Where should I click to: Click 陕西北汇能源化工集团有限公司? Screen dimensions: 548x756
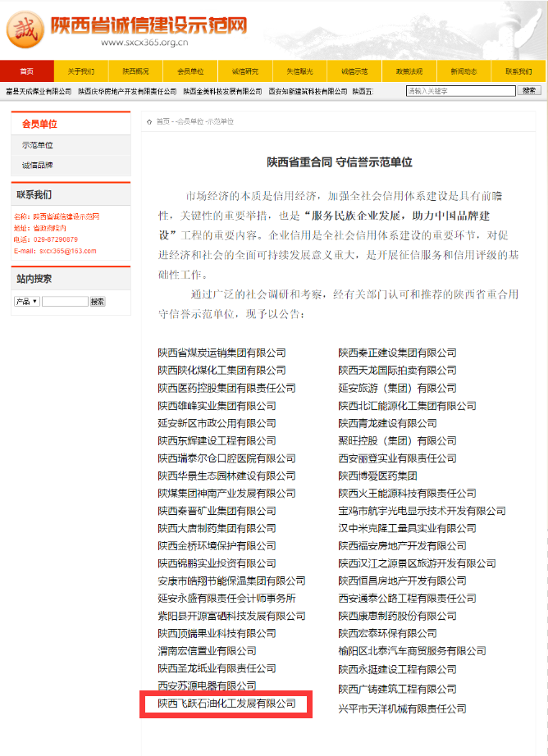tap(407, 406)
